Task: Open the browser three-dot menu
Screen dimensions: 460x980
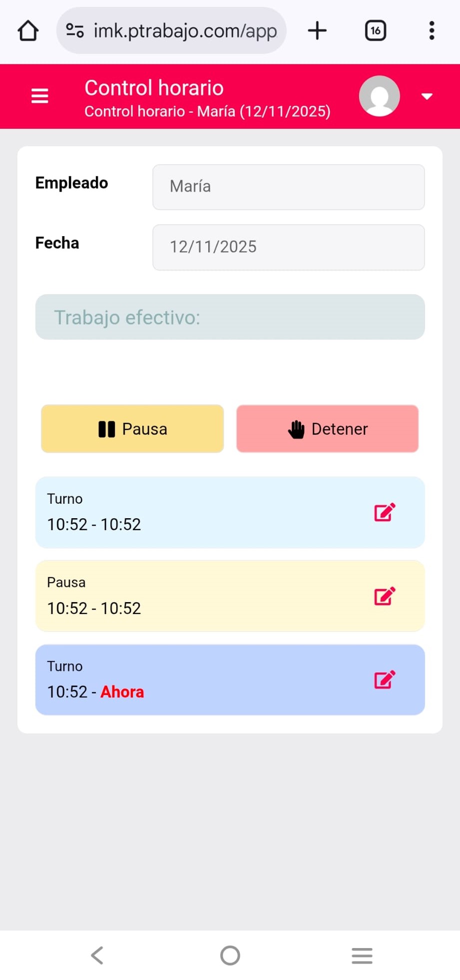Action: point(432,31)
